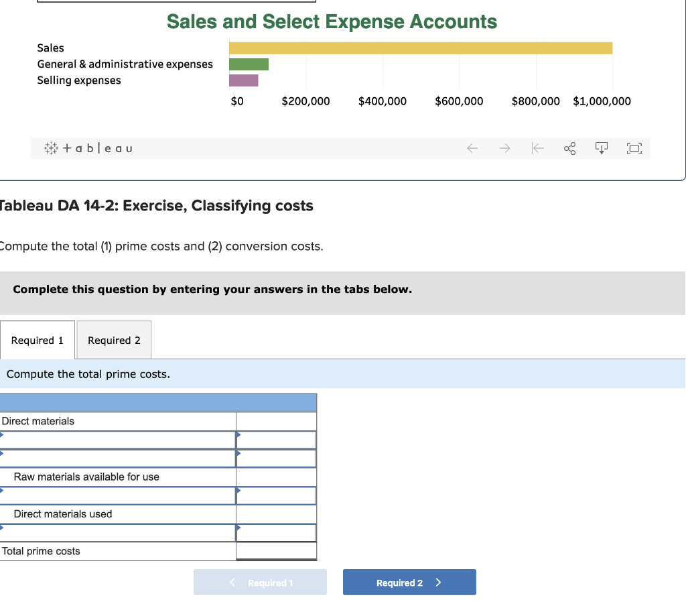
Task: Click the Tableau logo
Action: pyautogui.click(x=88, y=148)
